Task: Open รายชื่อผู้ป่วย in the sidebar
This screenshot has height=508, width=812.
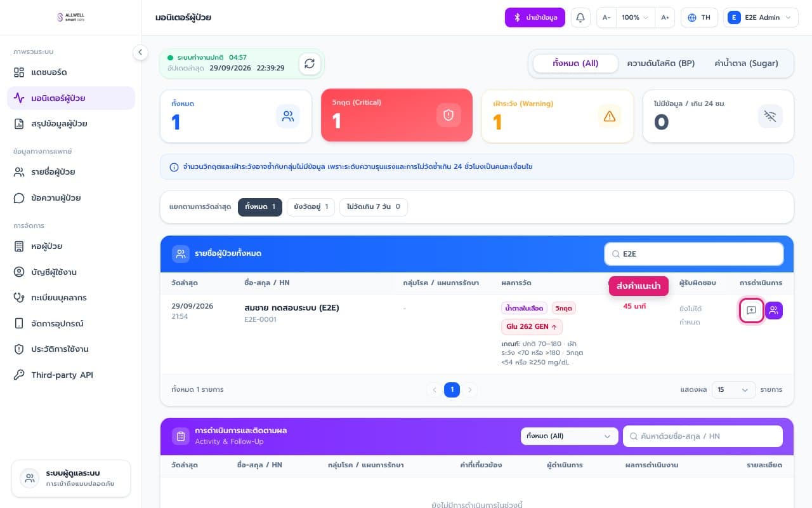Action: [x=71, y=172]
